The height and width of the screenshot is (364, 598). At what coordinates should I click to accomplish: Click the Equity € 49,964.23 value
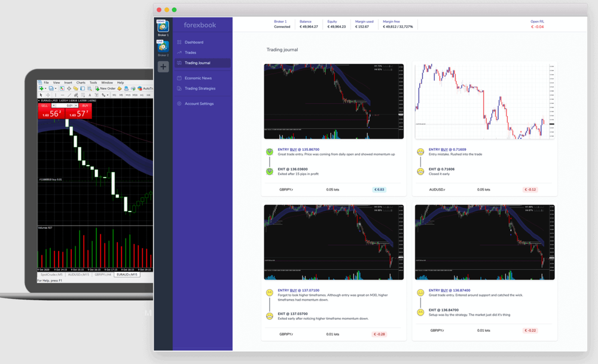[x=336, y=27]
